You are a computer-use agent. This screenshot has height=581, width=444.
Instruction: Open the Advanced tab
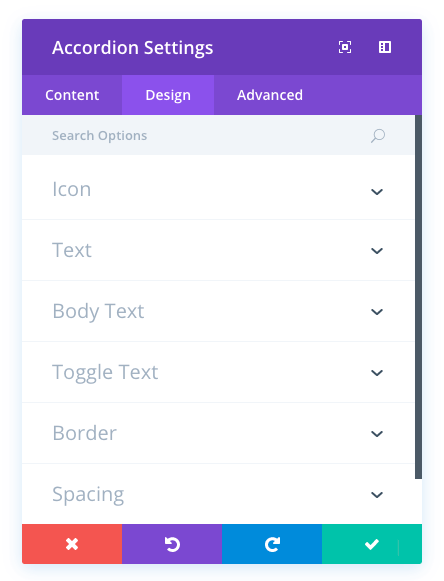(x=270, y=95)
